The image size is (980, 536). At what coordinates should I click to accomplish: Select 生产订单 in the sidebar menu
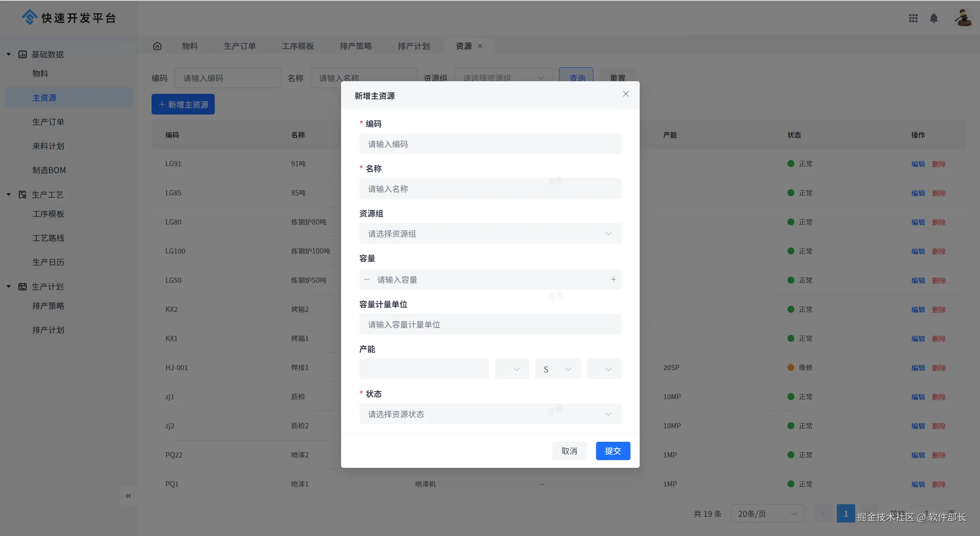tap(48, 122)
